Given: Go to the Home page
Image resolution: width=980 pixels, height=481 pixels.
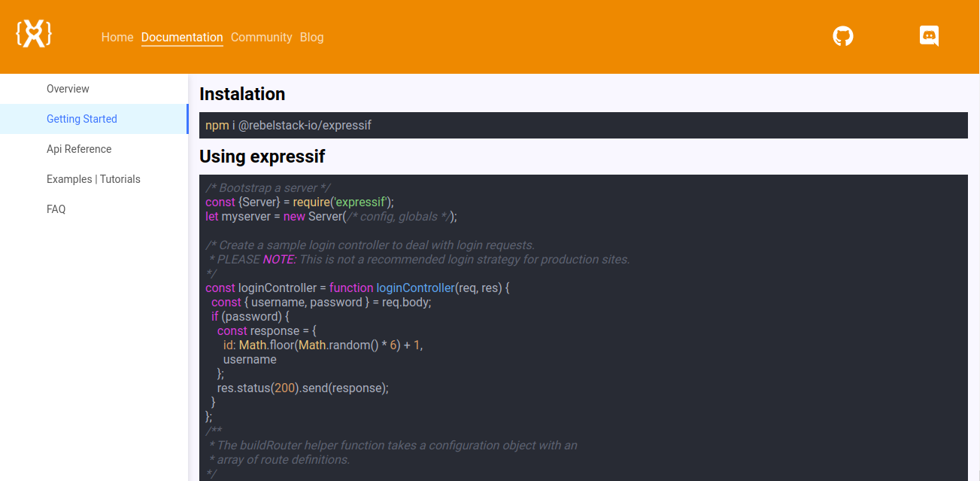Looking at the screenshot, I should point(117,37).
